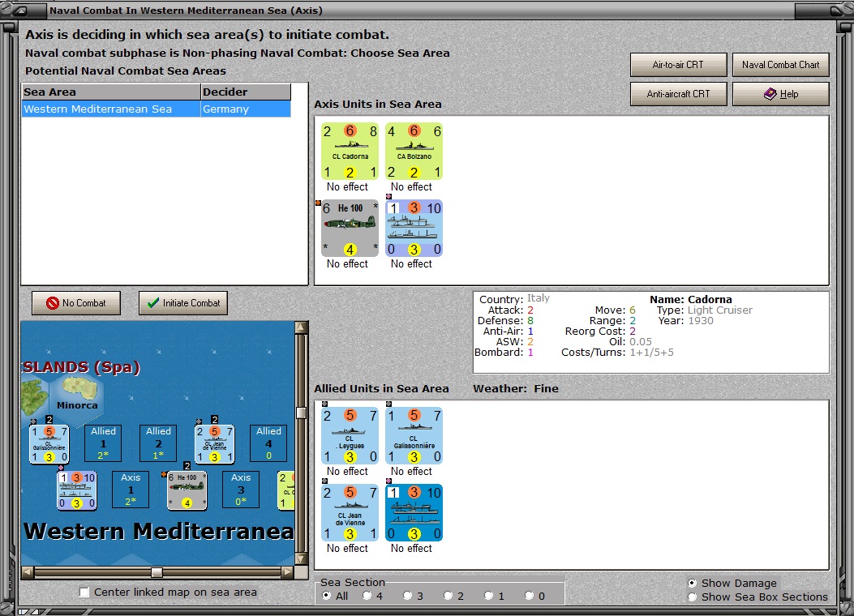Select CL Leygues counter in Allied units
Image resolution: width=854 pixels, height=616 pixels.
click(x=350, y=436)
